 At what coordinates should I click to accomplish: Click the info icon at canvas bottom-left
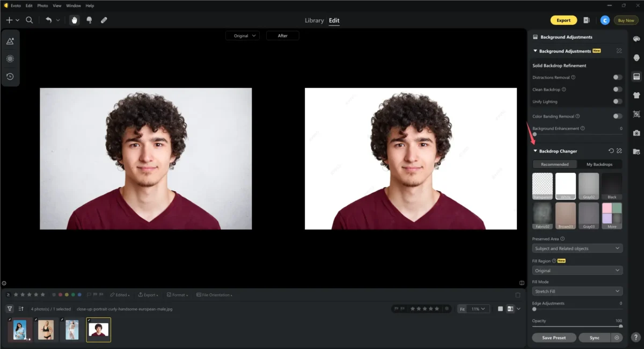4,283
